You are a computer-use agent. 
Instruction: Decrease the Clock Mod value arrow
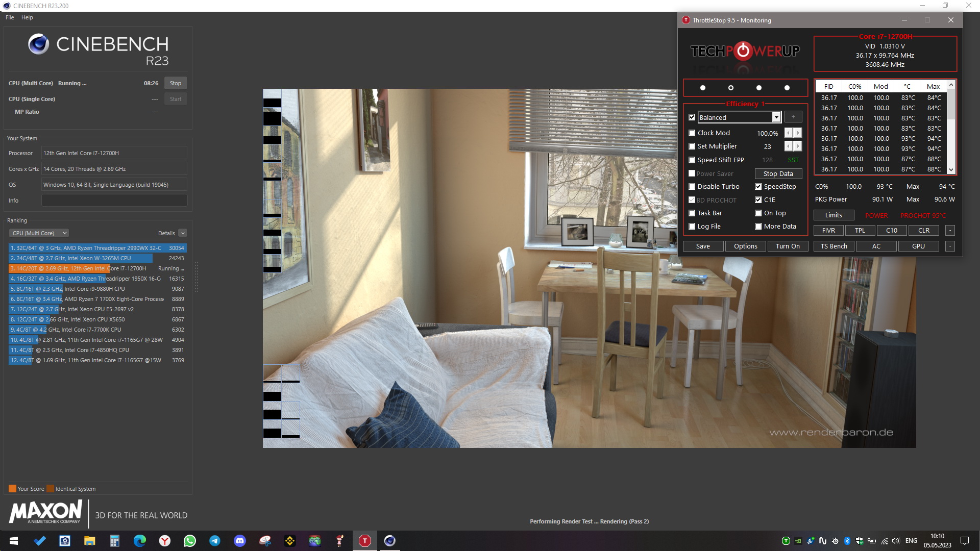coord(789,133)
